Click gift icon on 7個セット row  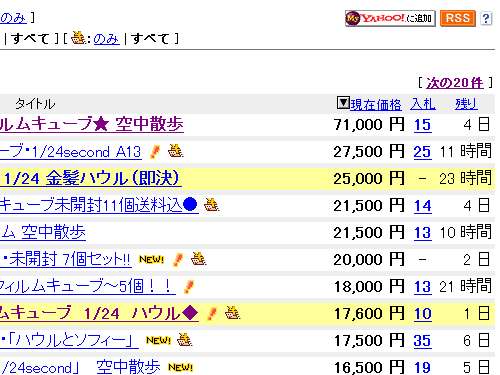(198, 258)
